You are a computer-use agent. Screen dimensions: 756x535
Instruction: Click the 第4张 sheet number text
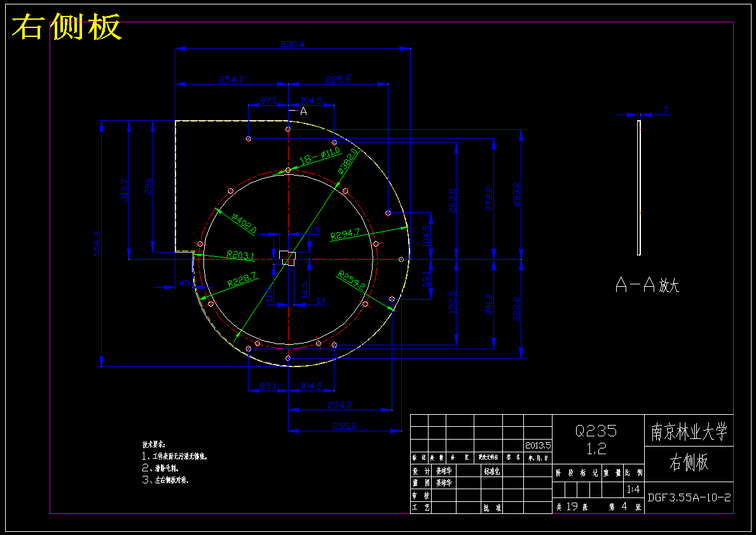click(x=625, y=507)
